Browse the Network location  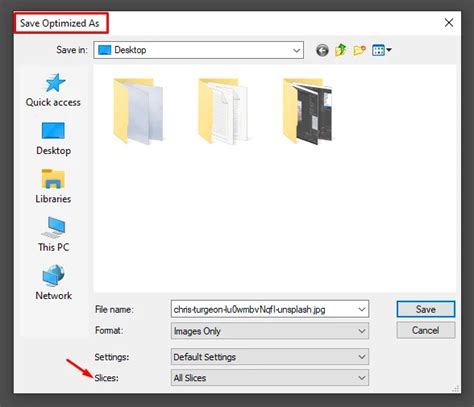click(x=53, y=282)
